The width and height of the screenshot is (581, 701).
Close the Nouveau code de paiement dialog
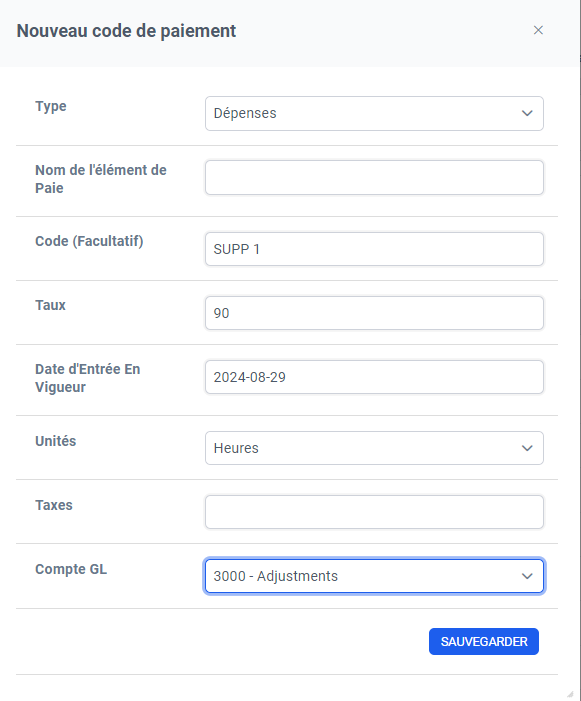(x=538, y=30)
